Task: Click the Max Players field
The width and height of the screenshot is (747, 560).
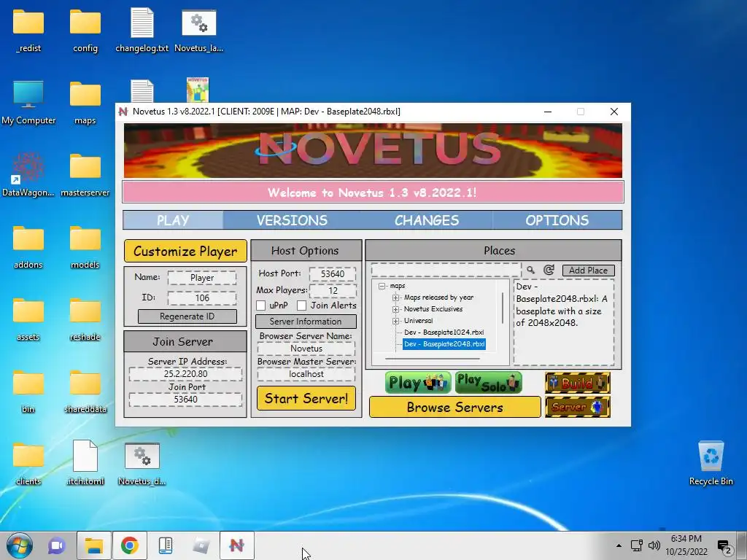Action: point(333,290)
